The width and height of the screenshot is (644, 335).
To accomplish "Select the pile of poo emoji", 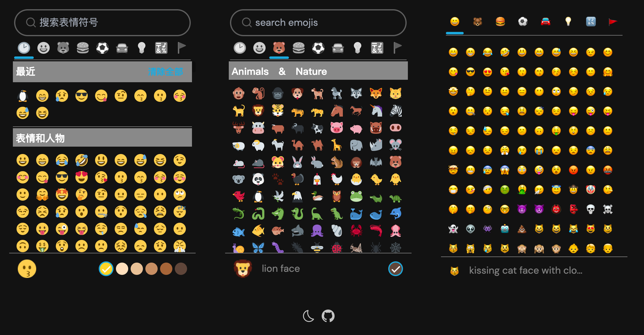I will click(x=522, y=229).
